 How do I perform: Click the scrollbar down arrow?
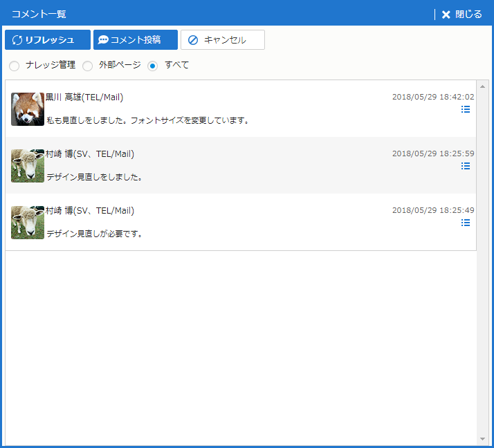pos(482,439)
